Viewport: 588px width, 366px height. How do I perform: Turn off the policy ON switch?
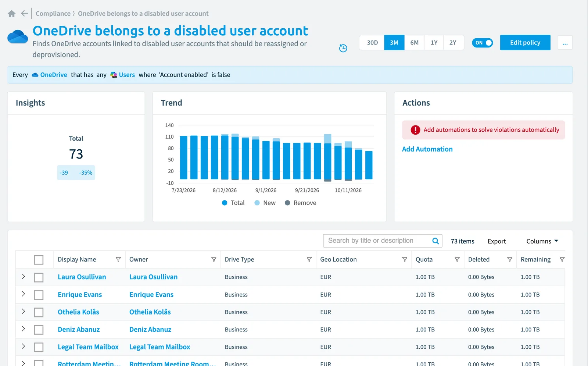coord(483,43)
